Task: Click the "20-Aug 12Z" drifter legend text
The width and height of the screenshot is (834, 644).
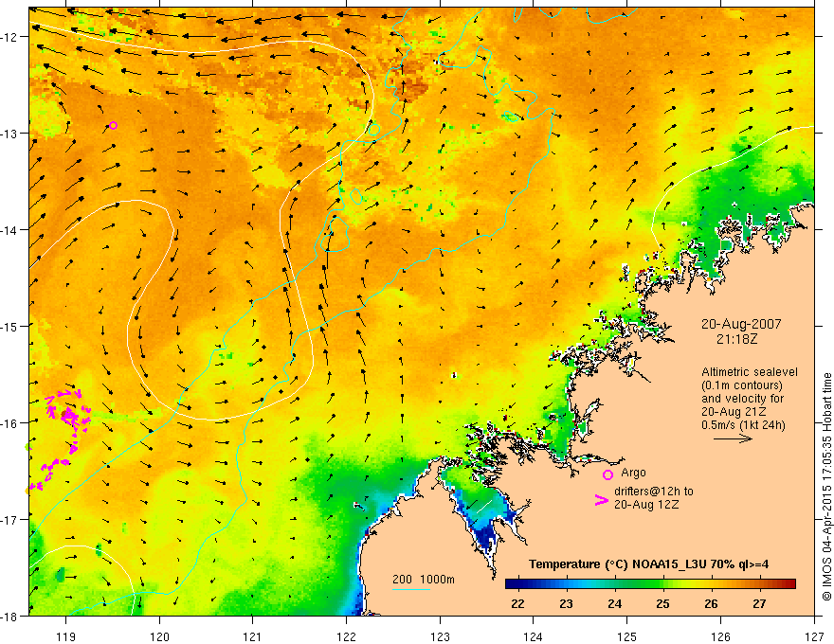Action: [x=646, y=505]
